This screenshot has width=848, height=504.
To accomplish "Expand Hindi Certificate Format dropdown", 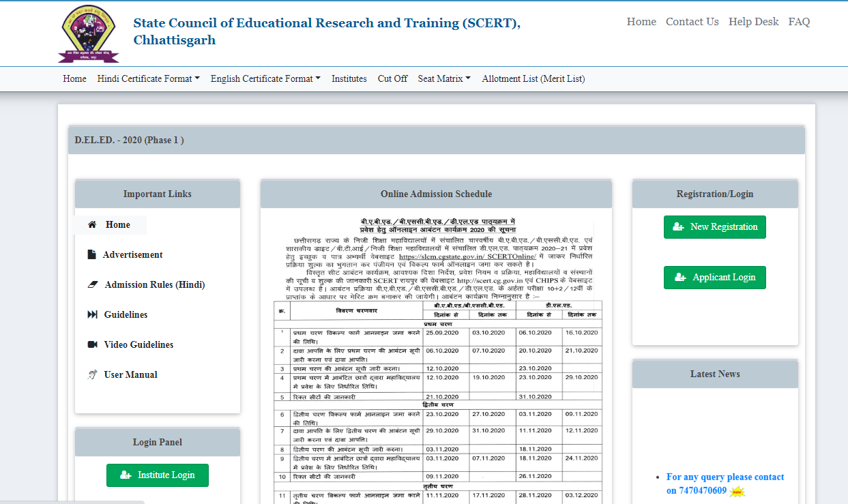I will (x=148, y=78).
